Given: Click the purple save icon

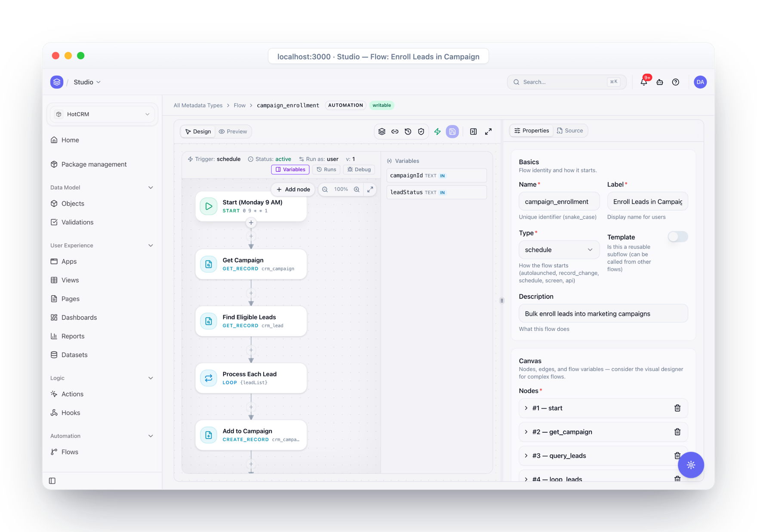Looking at the screenshot, I should pos(452,131).
